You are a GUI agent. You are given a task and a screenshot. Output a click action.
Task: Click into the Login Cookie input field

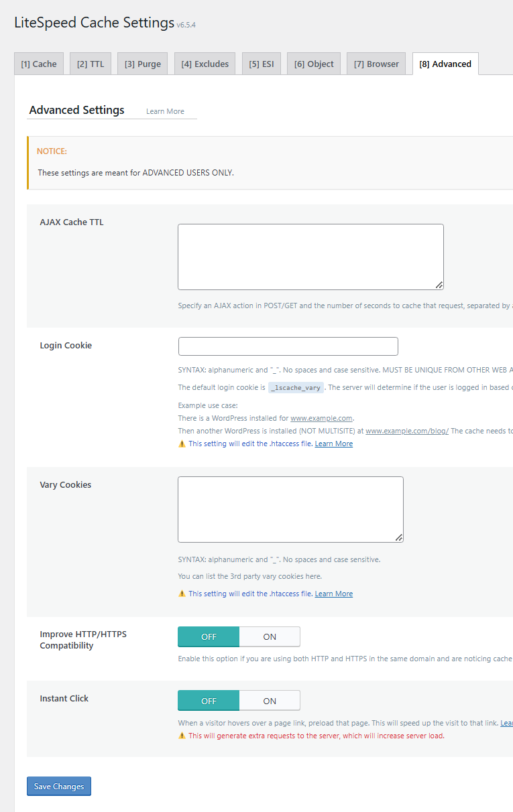[288, 346]
